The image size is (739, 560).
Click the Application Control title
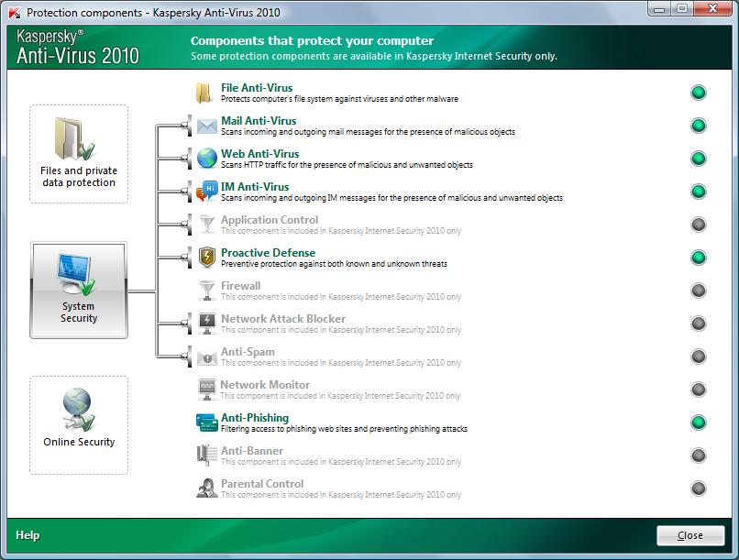tap(270, 219)
